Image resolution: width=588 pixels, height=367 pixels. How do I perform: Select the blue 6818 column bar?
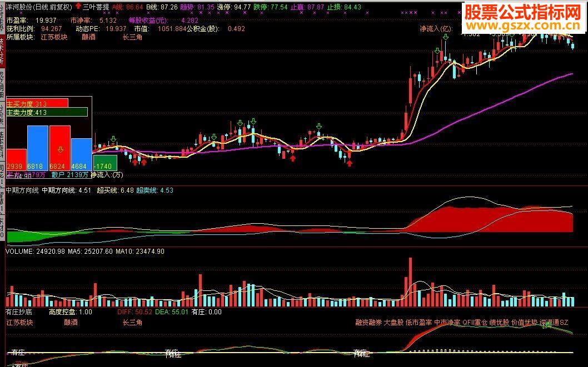click(37, 148)
